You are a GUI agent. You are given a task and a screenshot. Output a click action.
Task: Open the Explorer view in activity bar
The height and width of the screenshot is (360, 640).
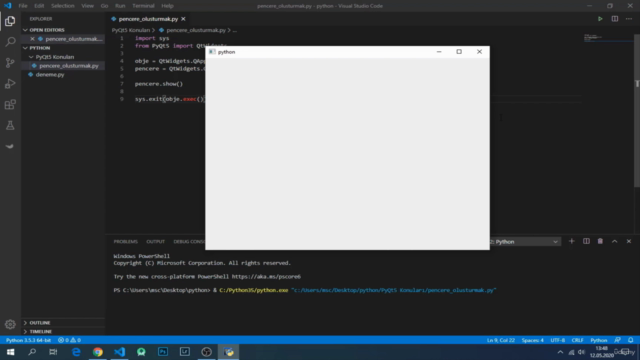tap(10, 21)
